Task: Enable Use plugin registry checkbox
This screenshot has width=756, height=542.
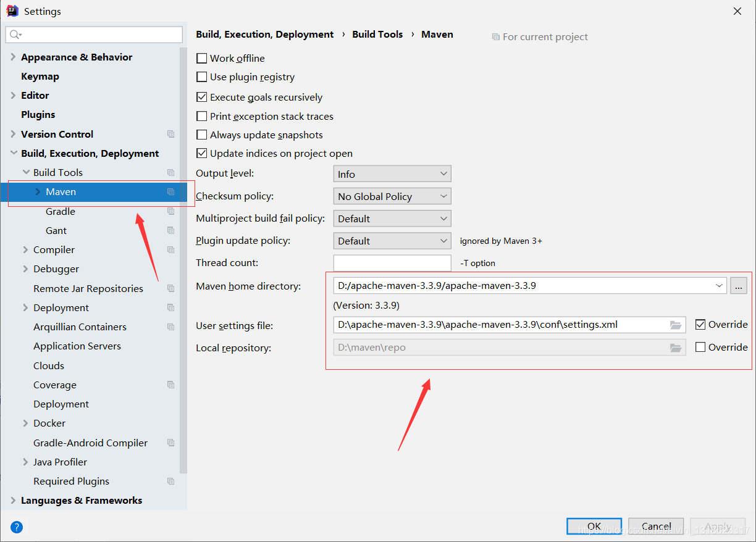Action: pos(201,77)
